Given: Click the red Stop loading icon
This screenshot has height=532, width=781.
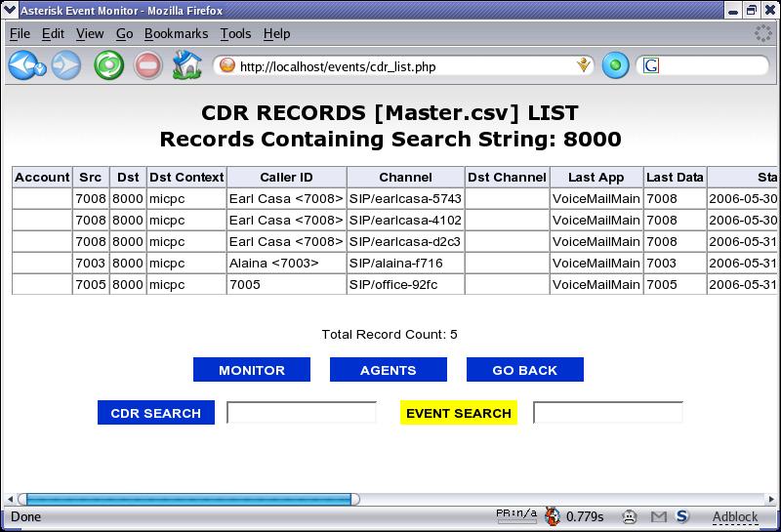Looking at the screenshot, I should pos(147,66).
